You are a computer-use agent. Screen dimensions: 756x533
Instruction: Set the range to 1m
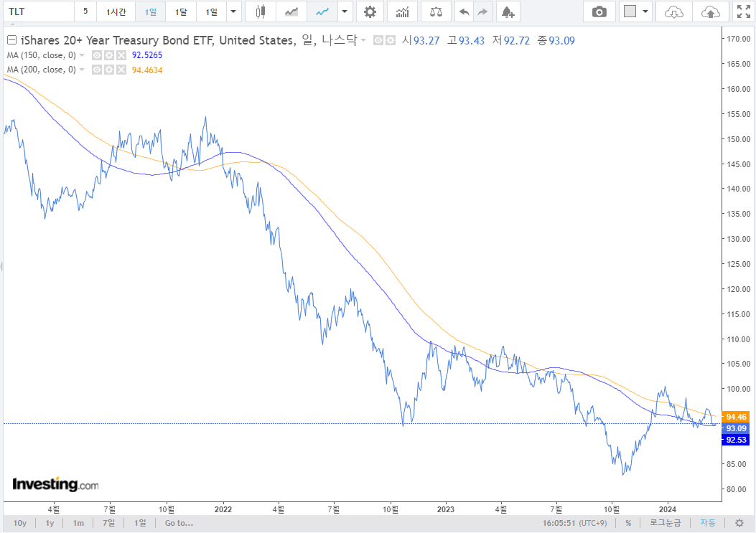point(78,523)
